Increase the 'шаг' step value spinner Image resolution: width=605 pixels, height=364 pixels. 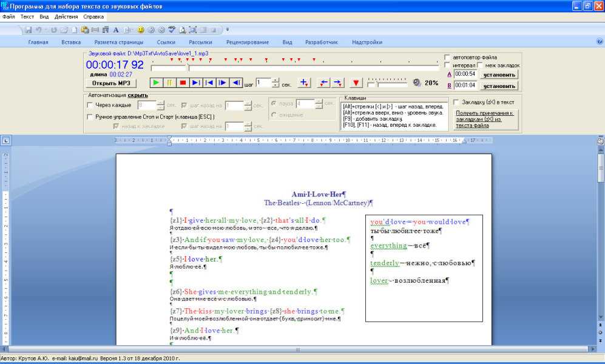[275, 80]
